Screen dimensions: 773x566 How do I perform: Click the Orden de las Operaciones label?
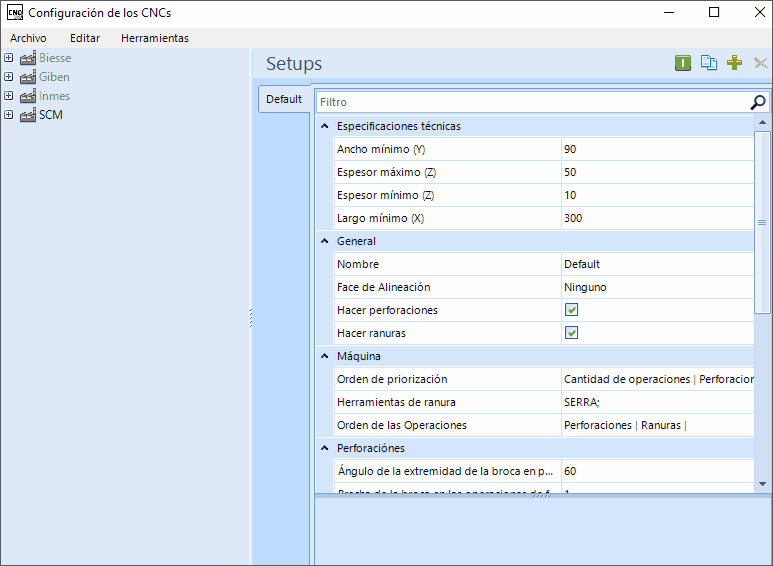(x=402, y=425)
